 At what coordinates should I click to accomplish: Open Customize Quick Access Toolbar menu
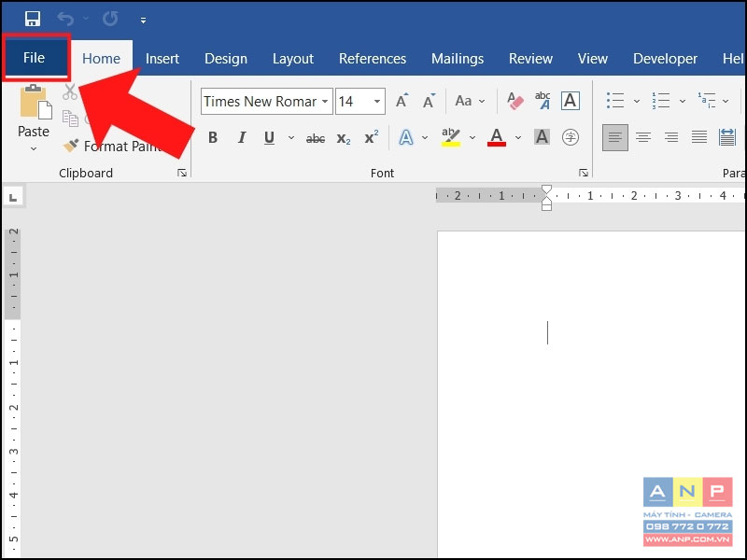click(x=143, y=20)
